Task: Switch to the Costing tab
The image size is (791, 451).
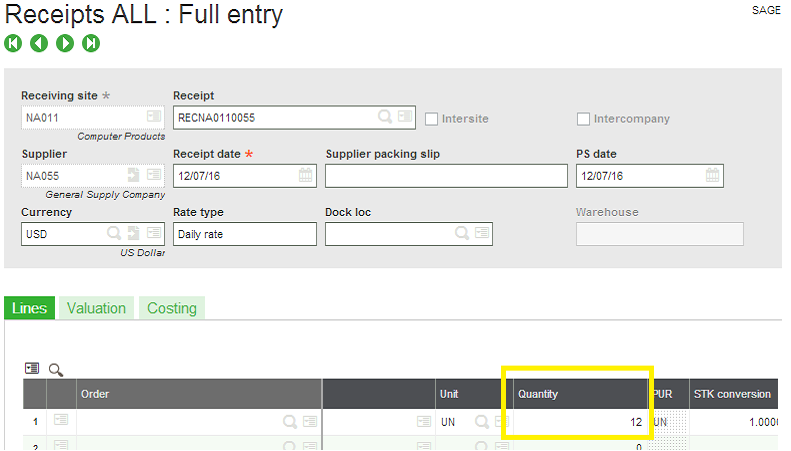Action: point(172,308)
